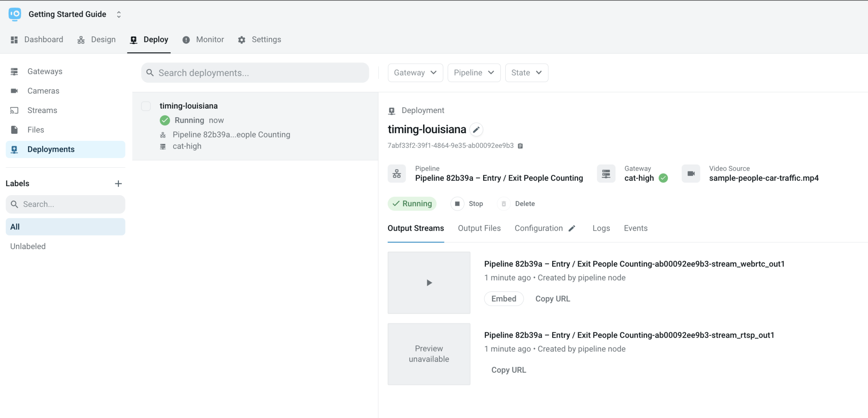Switch to the Design tab
Viewport: 868px width, 418px height.
(96, 40)
